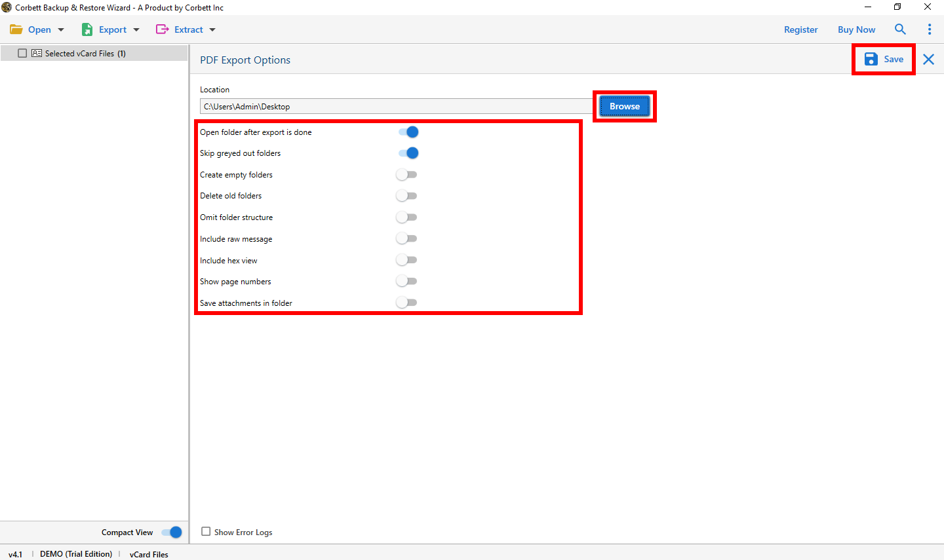Click the Save button label
This screenshot has height=560, width=944.
tap(894, 59)
